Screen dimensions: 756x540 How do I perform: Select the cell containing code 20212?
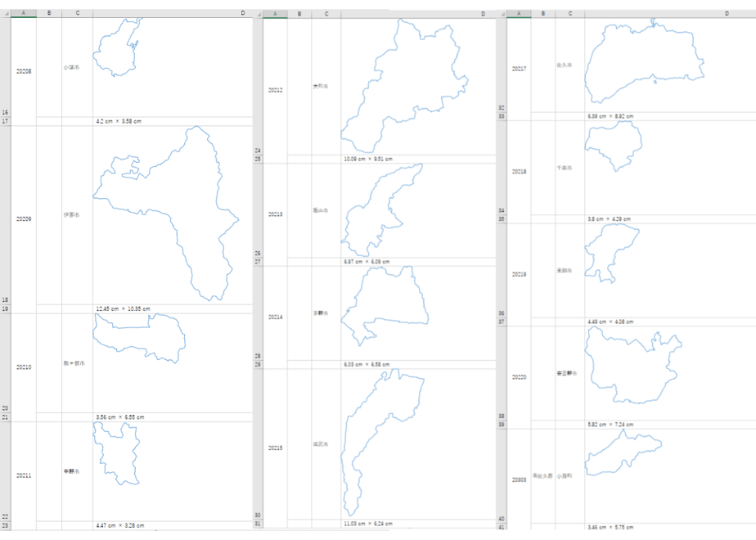pyautogui.click(x=275, y=90)
